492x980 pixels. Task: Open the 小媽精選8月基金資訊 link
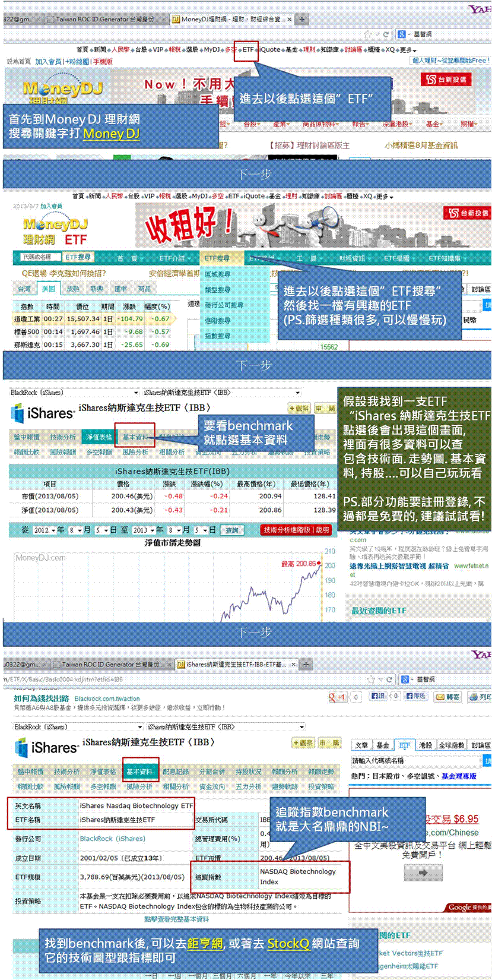pos(421,145)
